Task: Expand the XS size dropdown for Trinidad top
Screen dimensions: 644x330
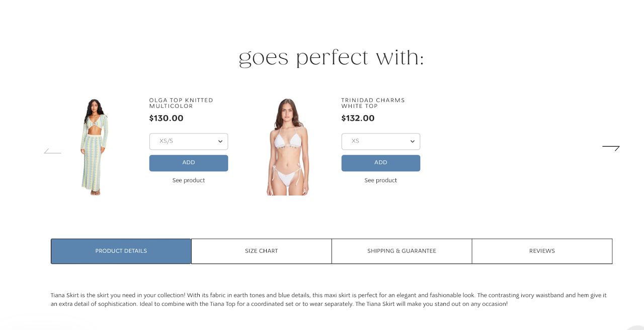Action: 381,142
